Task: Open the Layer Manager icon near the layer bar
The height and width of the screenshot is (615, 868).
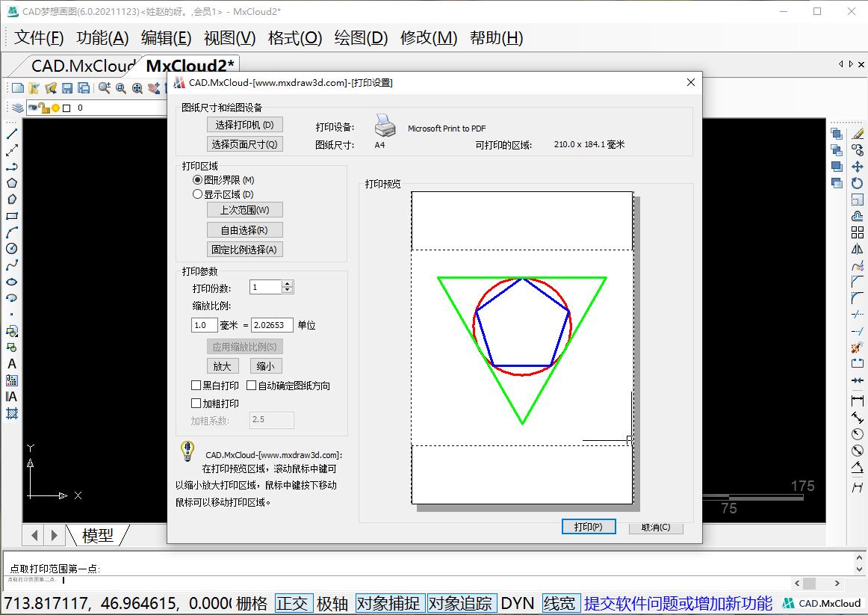Action: 17,108
